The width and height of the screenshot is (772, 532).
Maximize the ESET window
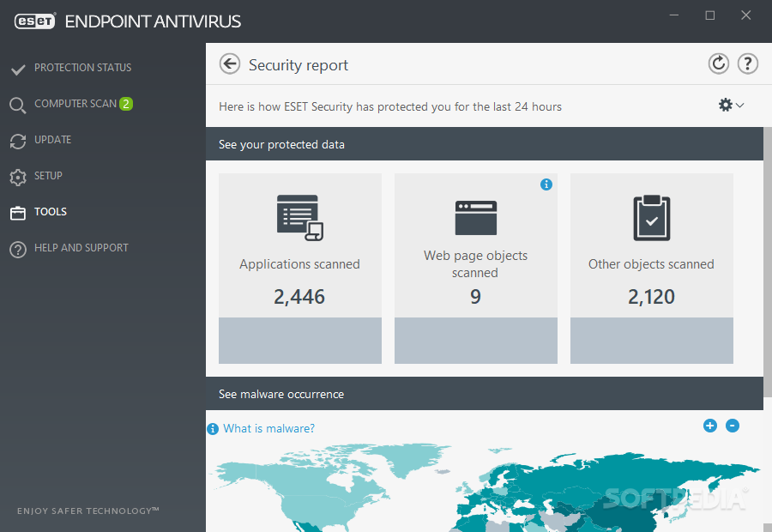[710, 15]
